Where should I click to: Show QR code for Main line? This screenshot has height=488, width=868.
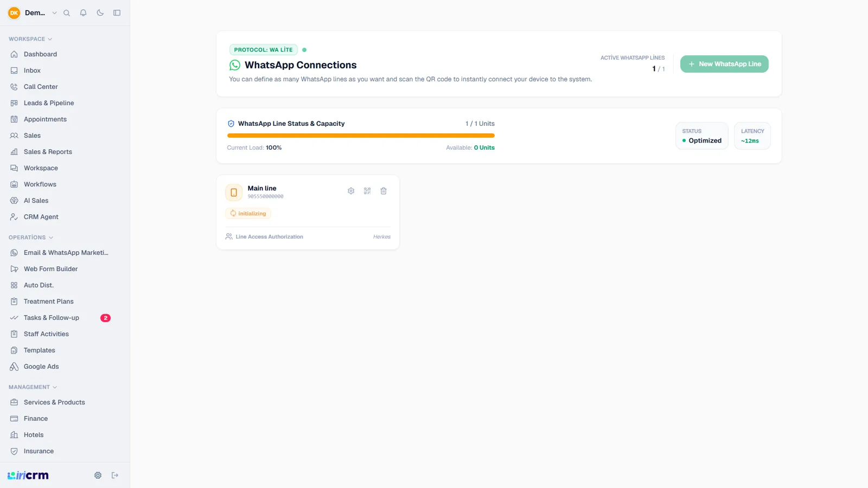click(x=367, y=191)
